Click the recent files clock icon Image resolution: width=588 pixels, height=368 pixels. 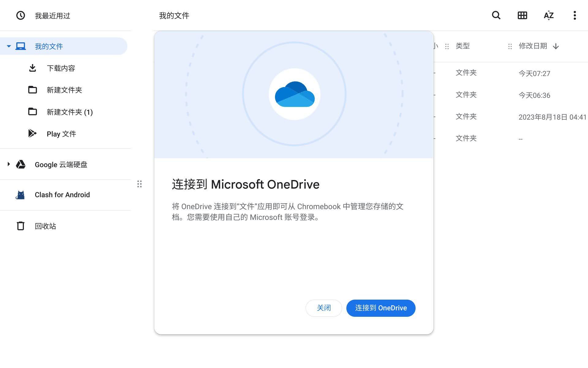(x=20, y=15)
